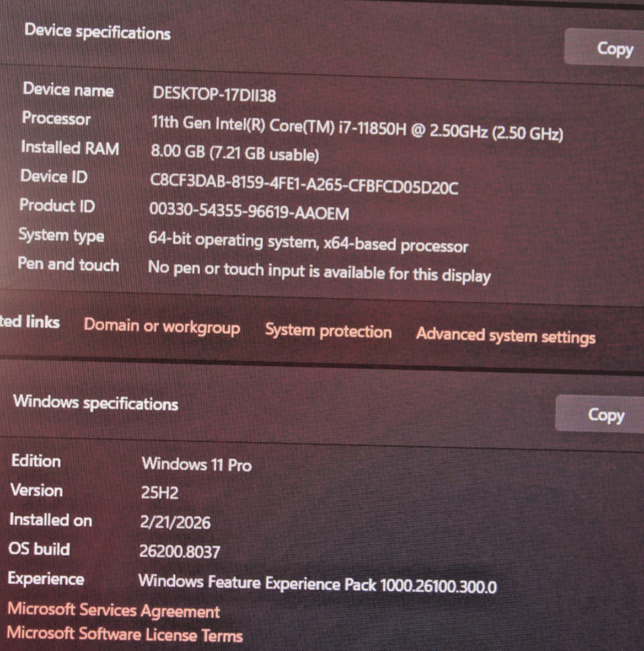Open Microsoft Software License Terms link
The width and height of the screenshot is (644, 651).
click(x=125, y=634)
